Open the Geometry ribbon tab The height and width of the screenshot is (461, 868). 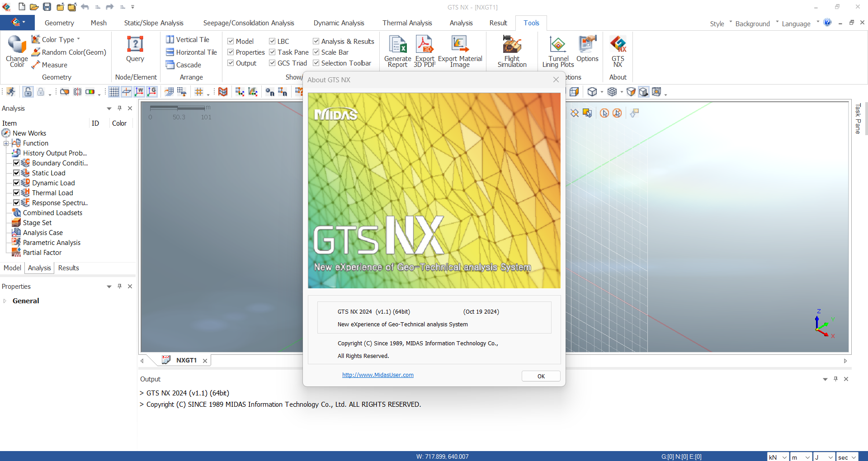59,23
